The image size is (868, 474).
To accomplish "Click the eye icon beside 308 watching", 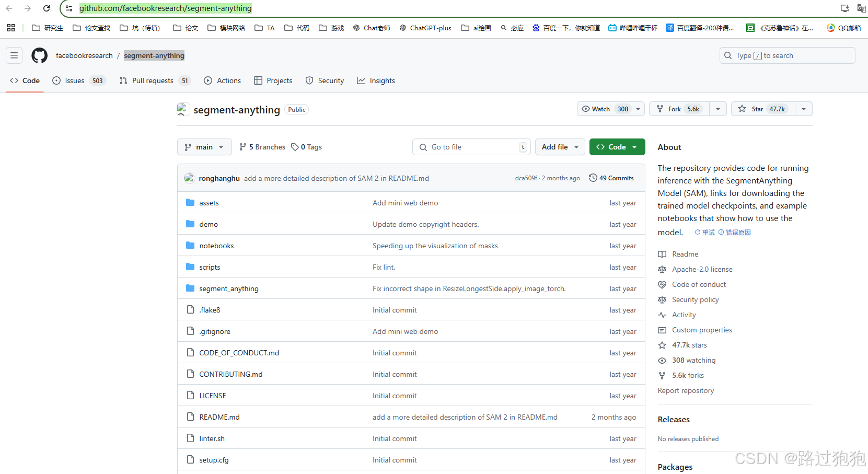I will click(662, 360).
